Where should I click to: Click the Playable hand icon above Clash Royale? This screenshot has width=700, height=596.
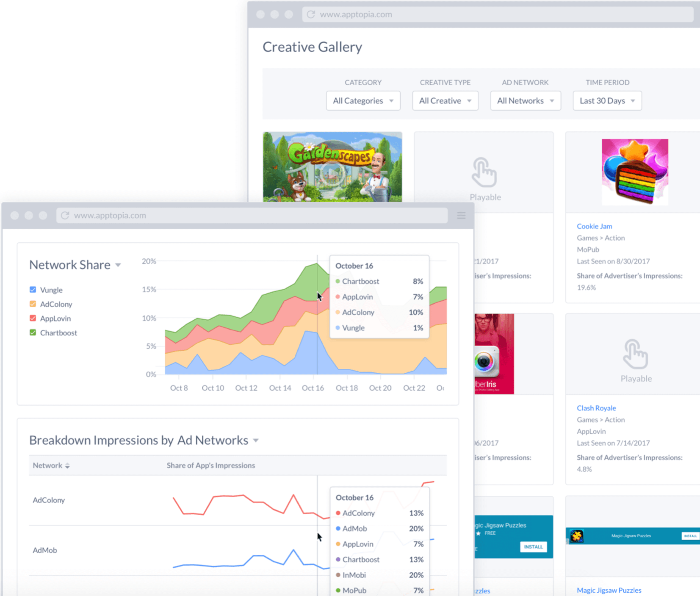tap(636, 354)
